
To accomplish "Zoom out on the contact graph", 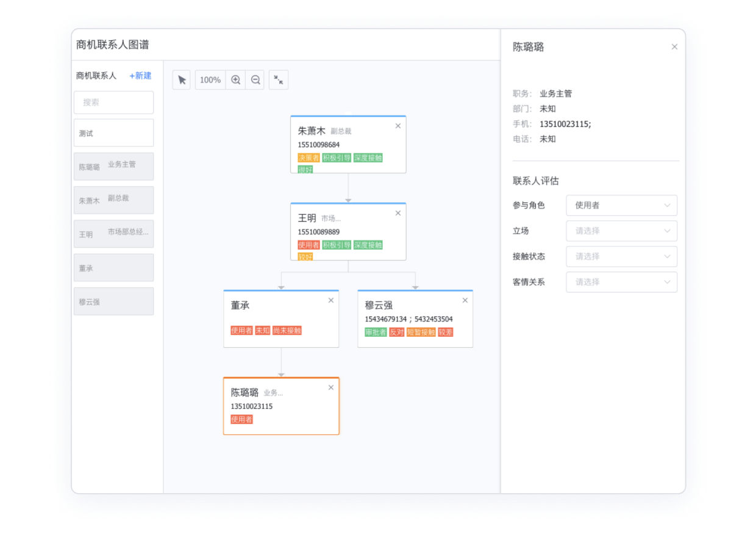I will (x=255, y=79).
